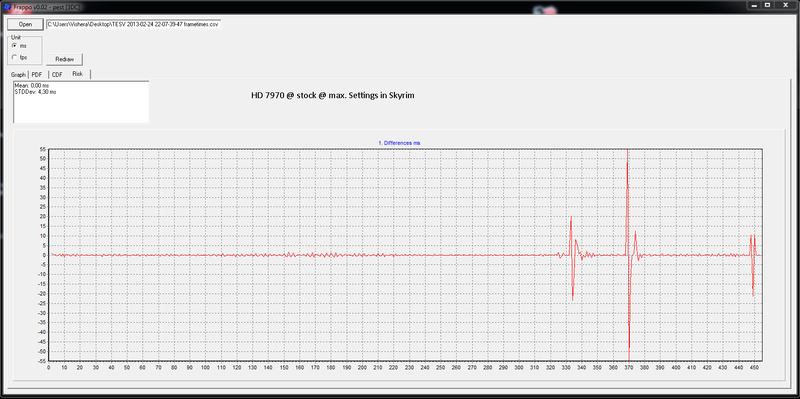Click the Frappo app icon in title bar
This screenshot has width=800, height=399.
pyautogui.click(x=7, y=6)
